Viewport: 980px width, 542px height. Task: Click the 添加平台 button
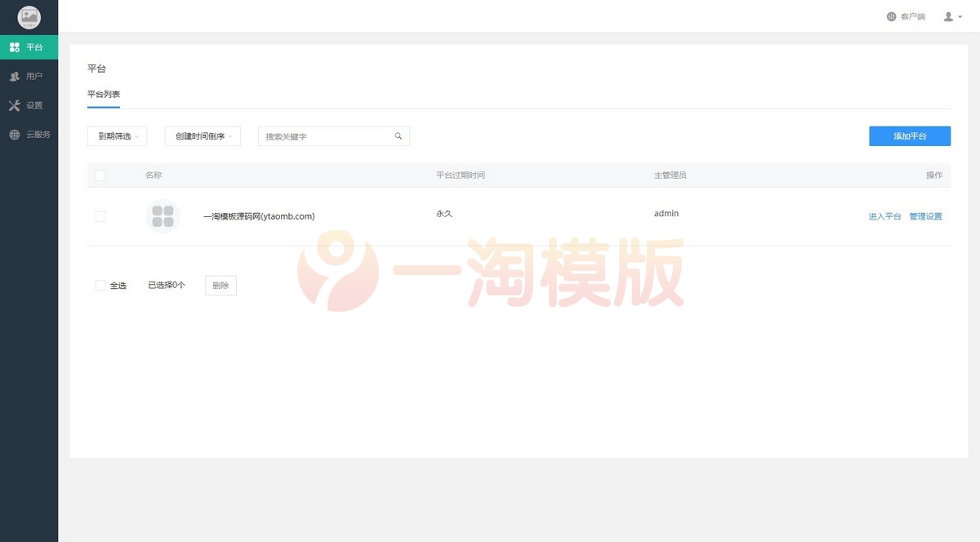(x=910, y=135)
